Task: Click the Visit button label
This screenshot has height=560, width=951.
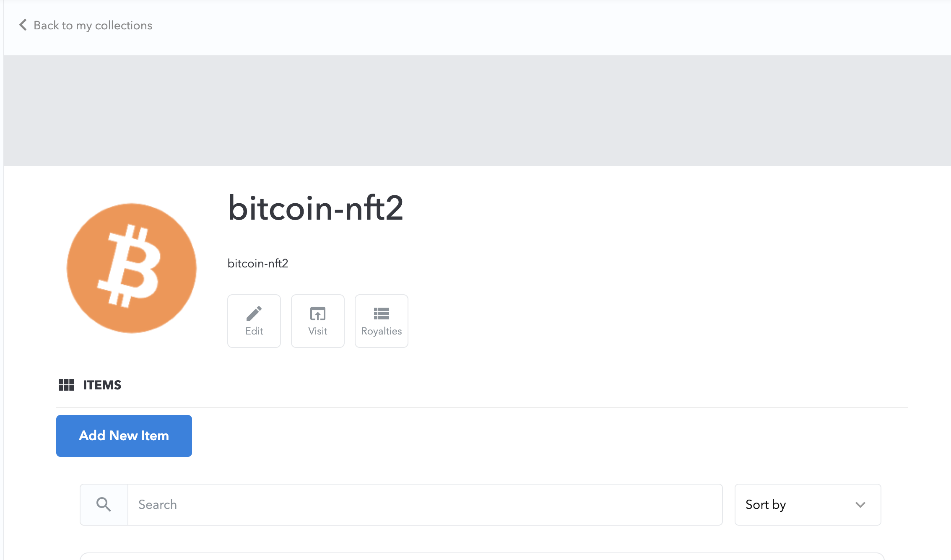Action: click(318, 331)
